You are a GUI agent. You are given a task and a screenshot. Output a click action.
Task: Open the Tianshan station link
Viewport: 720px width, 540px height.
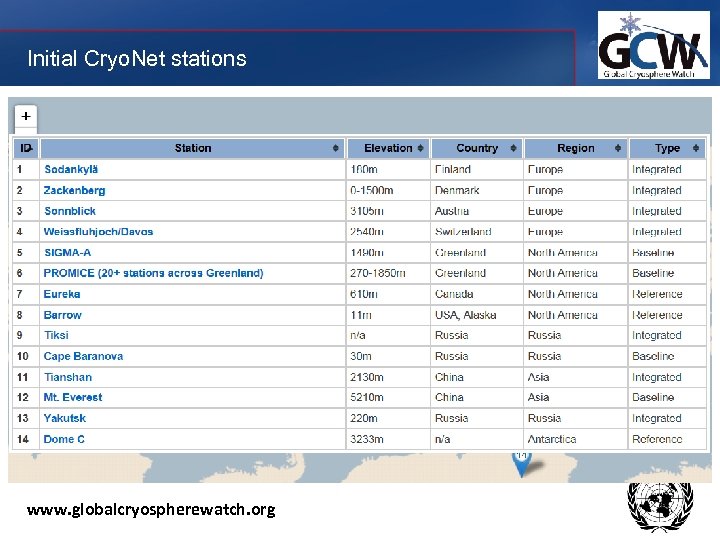click(68, 377)
